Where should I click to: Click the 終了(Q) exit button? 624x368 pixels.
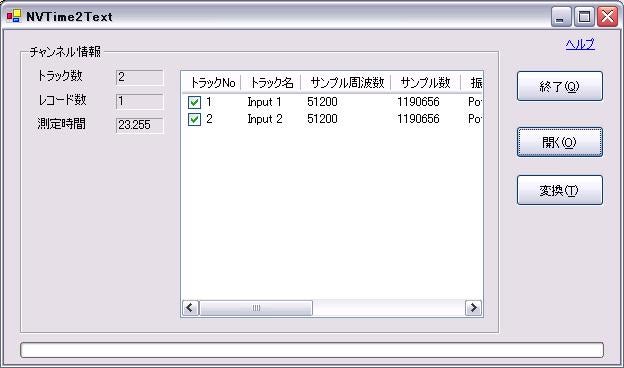[x=560, y=86]
